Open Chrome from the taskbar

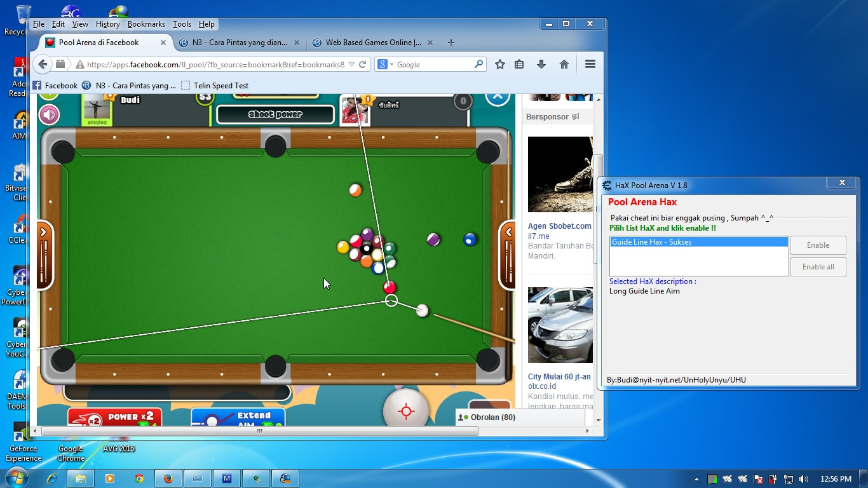point(139,478)
